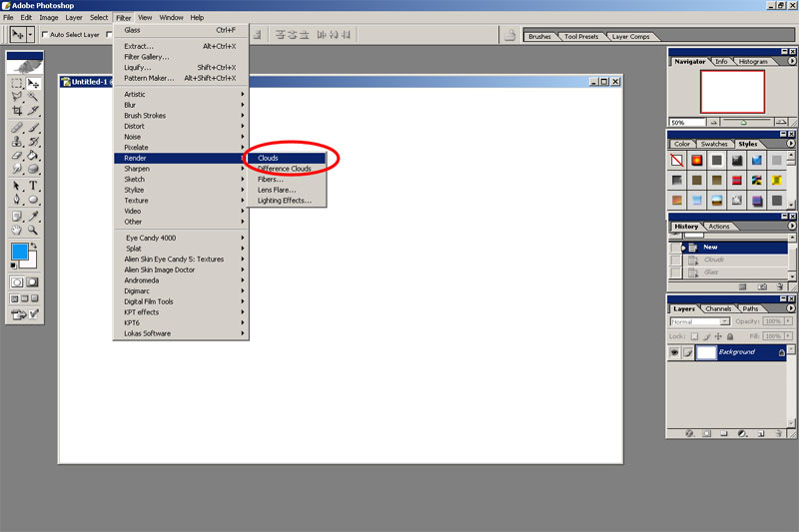Click the 50% zoom field in Navigator
The image size is (799, 532).
click(687, 122)
